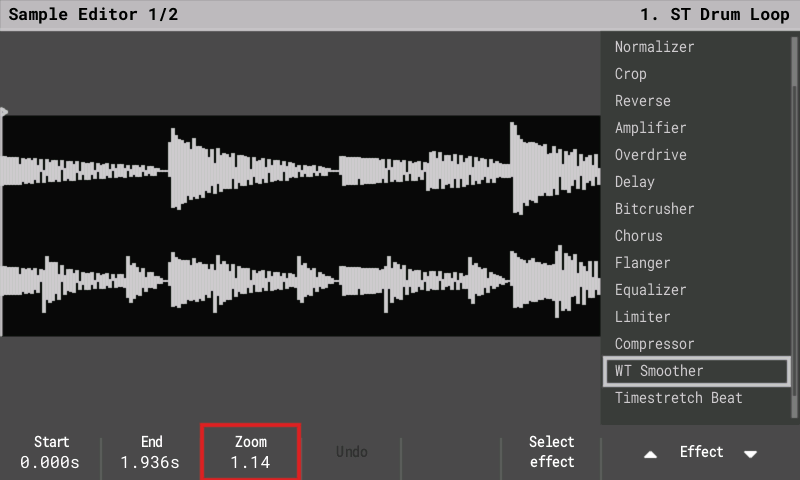Click the greyed Undo button
This screenshot has width=800, height=480.
351,452
